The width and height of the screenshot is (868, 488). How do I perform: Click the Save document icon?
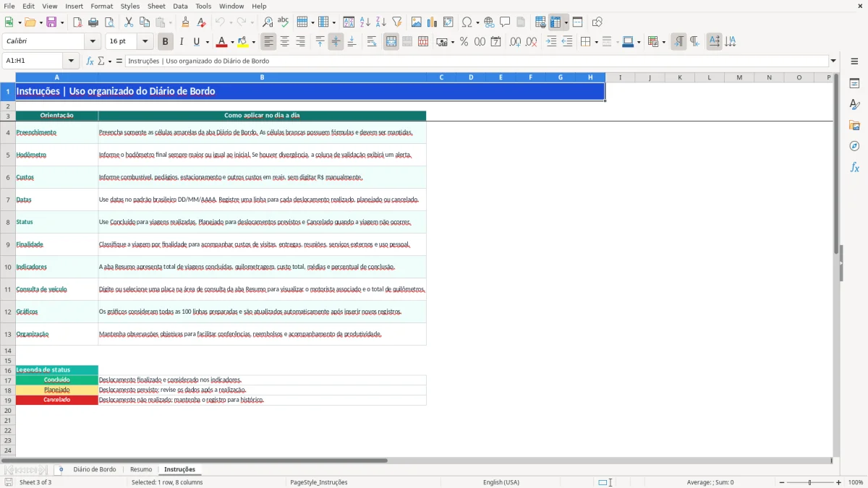51,22
